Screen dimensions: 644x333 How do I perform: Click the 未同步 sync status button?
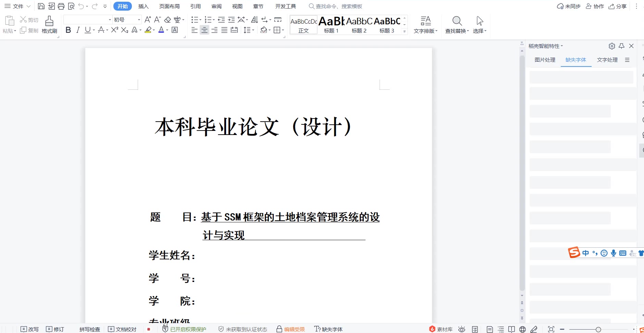pos(569,6)
